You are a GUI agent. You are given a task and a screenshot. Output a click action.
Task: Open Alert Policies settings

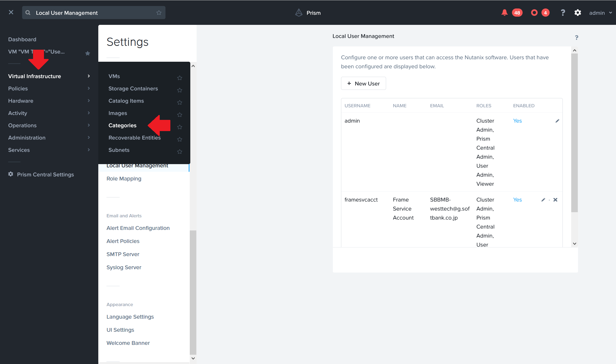(x=123, y=241)
